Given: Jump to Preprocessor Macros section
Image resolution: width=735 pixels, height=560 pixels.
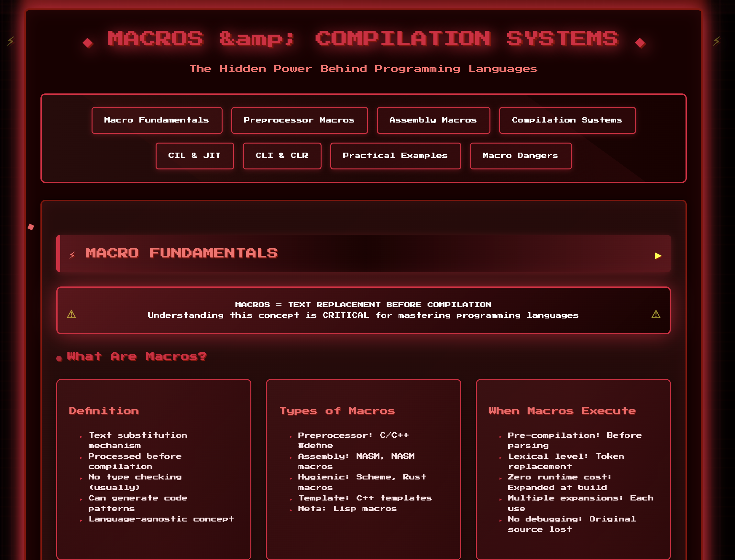Looking at the screenshot, I should point(300,120).
